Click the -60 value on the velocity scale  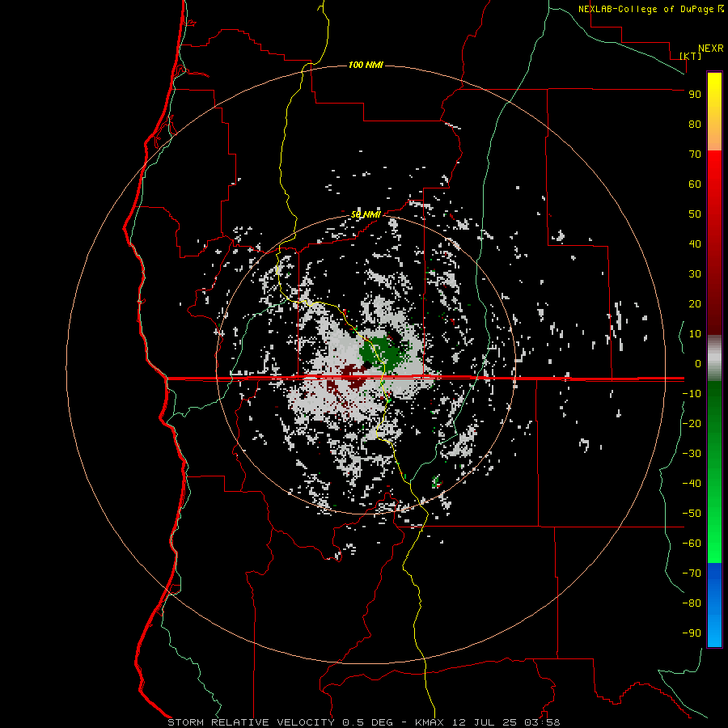(x=692, y=544)
